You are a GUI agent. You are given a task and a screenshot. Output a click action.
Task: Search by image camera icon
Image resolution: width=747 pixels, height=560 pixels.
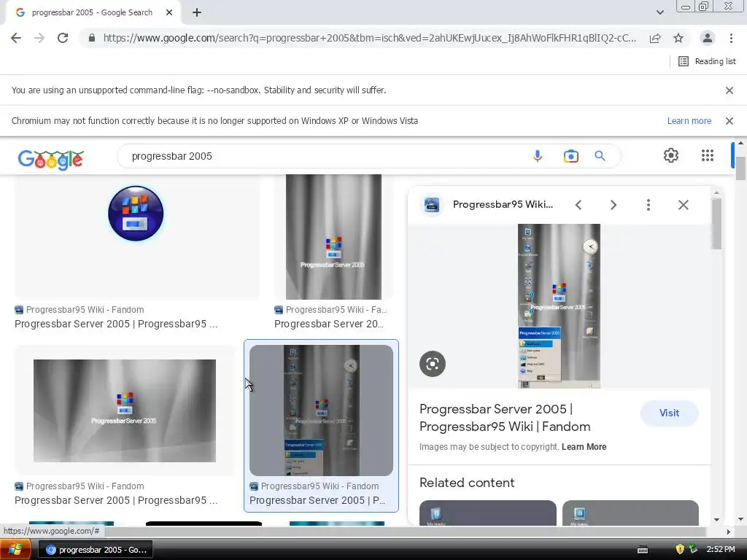(570, 156)
